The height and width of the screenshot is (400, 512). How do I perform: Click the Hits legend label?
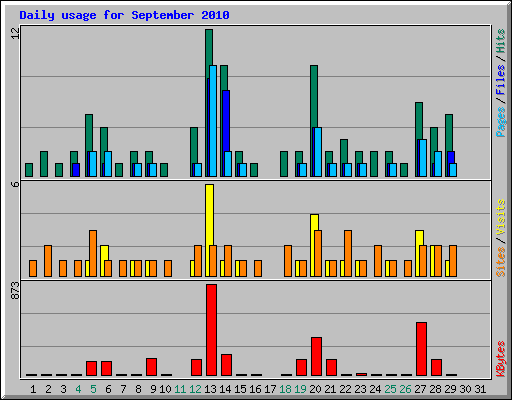500,41
